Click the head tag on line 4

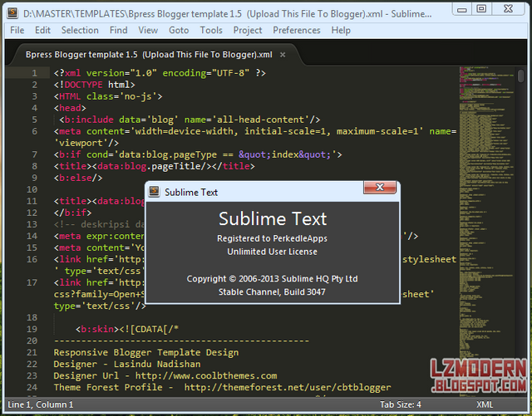tap(70, 108)
